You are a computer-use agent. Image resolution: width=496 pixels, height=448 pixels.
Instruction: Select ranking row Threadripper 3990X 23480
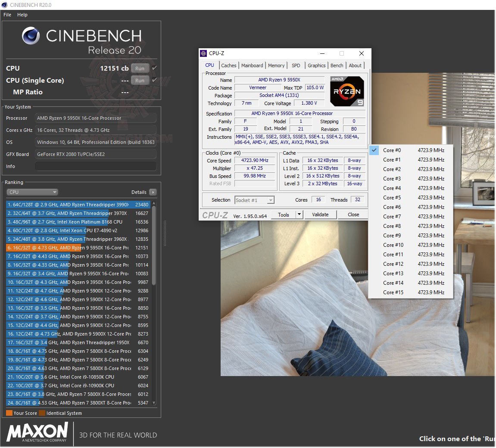(78, 205)
